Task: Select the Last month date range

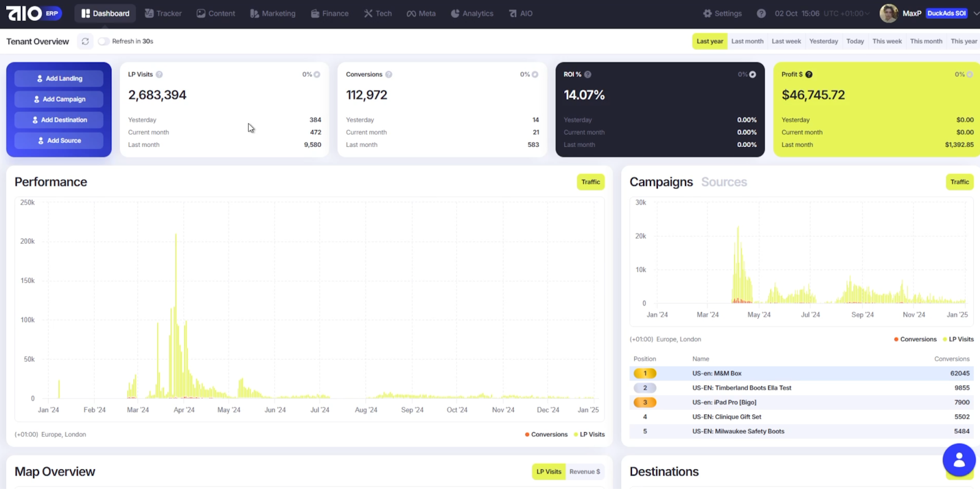Action: (x=747, y=42)
